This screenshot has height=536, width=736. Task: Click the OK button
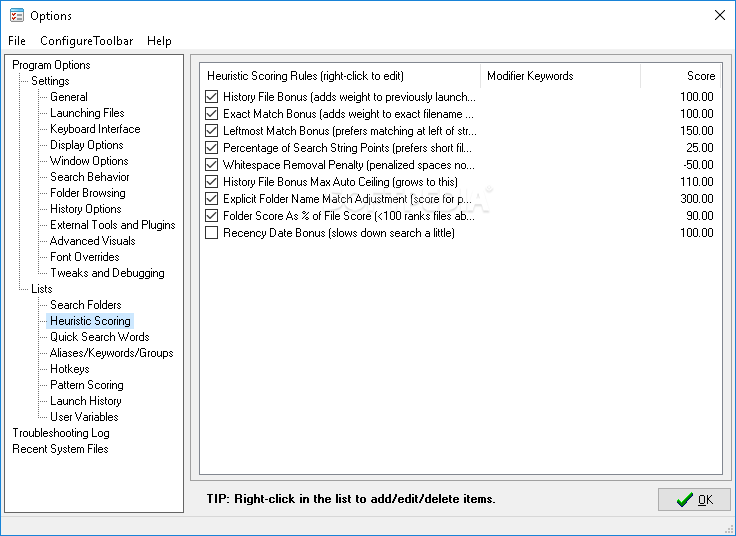(x=694, y=499)
